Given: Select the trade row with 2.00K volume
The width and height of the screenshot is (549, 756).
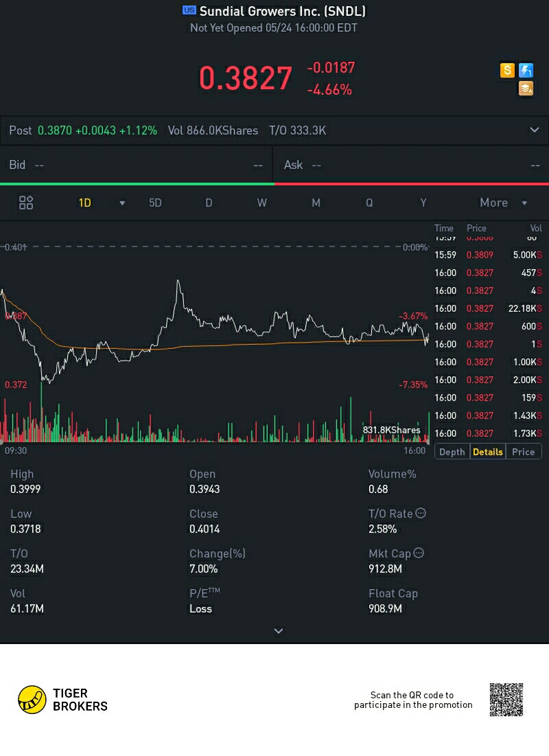Looking at the screenshot, I should pos(488,380).
